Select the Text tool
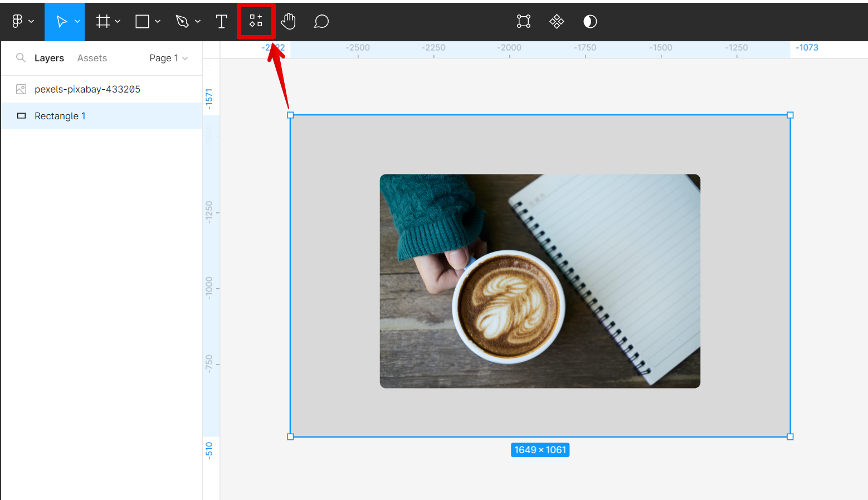868x500 pixels. click(221, 21)
